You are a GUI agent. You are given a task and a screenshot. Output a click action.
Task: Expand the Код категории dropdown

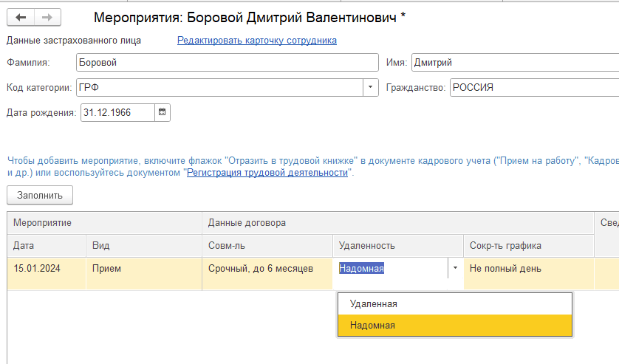(x=371, y=88)
